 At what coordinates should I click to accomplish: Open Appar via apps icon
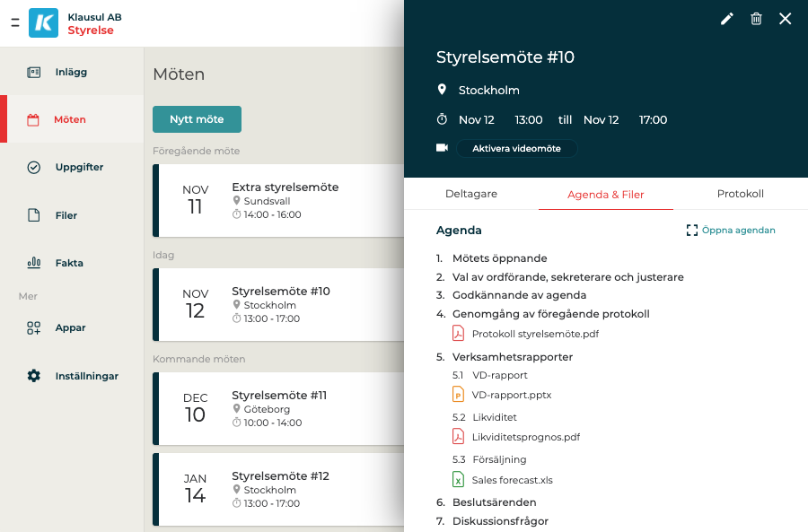[34, 327]
